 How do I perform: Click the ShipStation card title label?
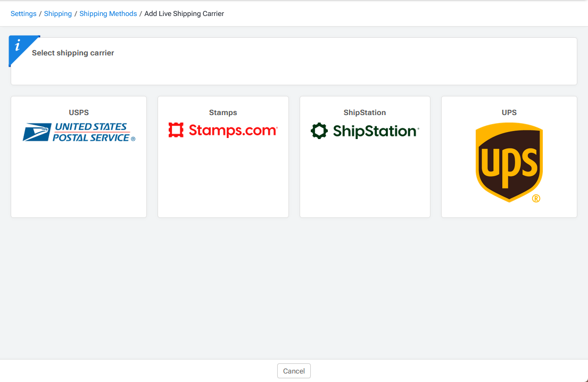point(365,112)
